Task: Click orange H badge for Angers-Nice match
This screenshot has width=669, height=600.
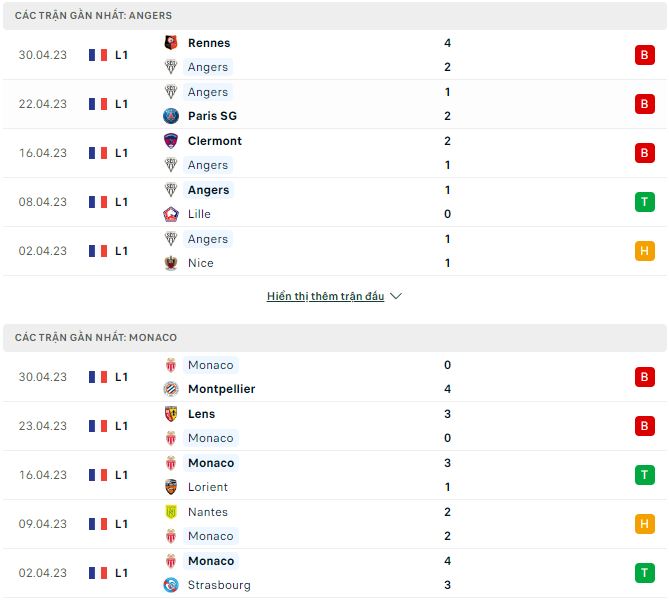Action: (644, 251)
